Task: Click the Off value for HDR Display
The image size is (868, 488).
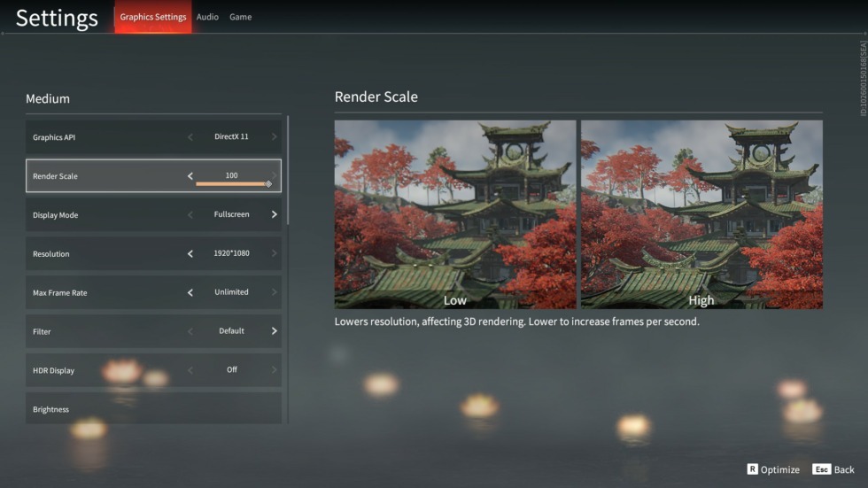Action: [232, 369]
